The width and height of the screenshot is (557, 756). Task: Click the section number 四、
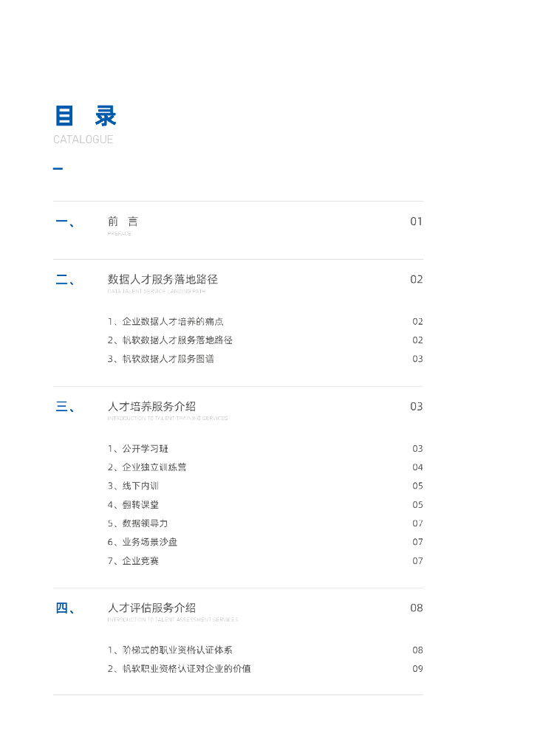point(65,608)
